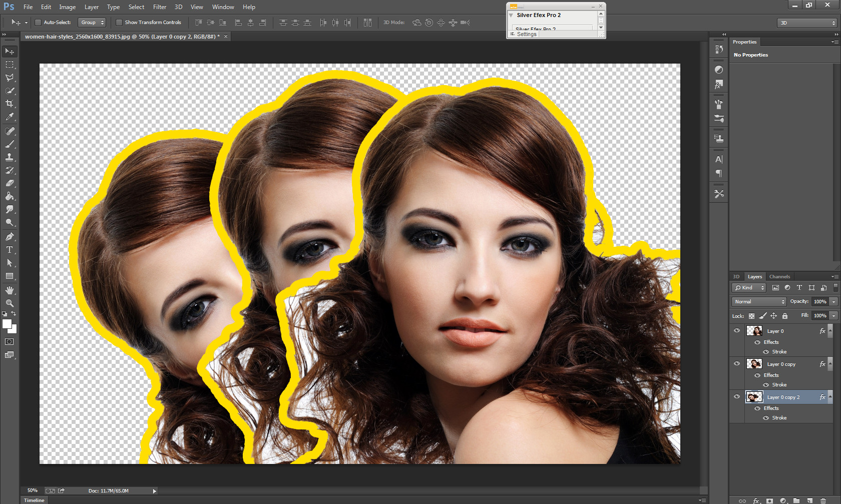The height and width of the screenshot is (504, 841).
Task: Add a layer mask
Action: (x=769, y=500)
